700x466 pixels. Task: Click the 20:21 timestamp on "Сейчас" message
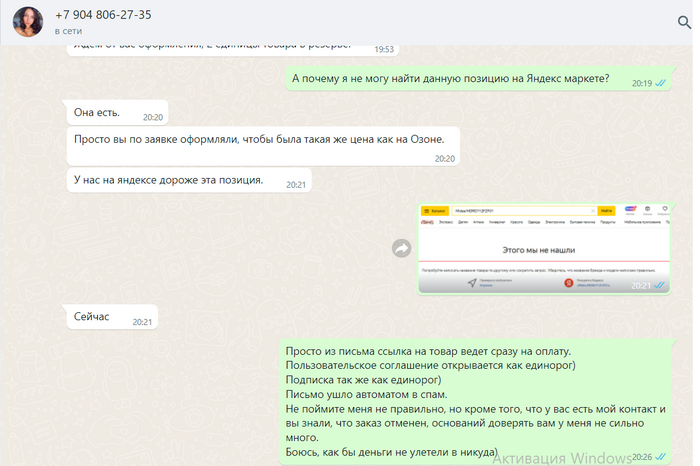142,322
